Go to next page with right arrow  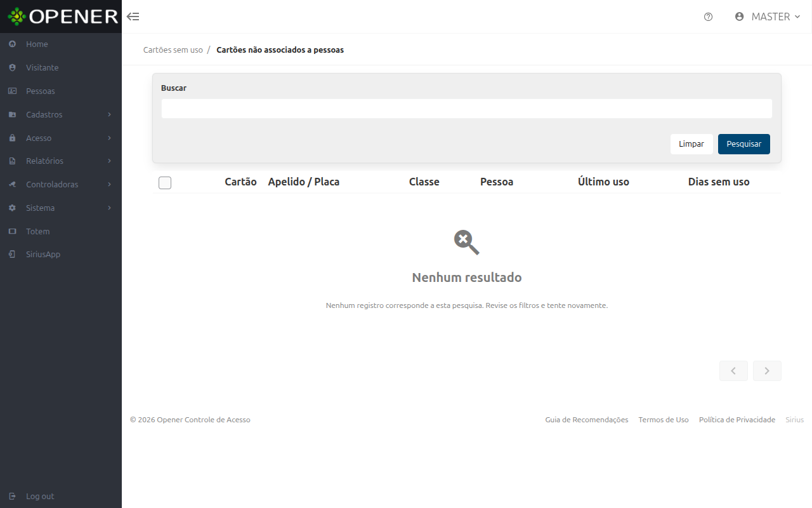click(x=767, y=371)
